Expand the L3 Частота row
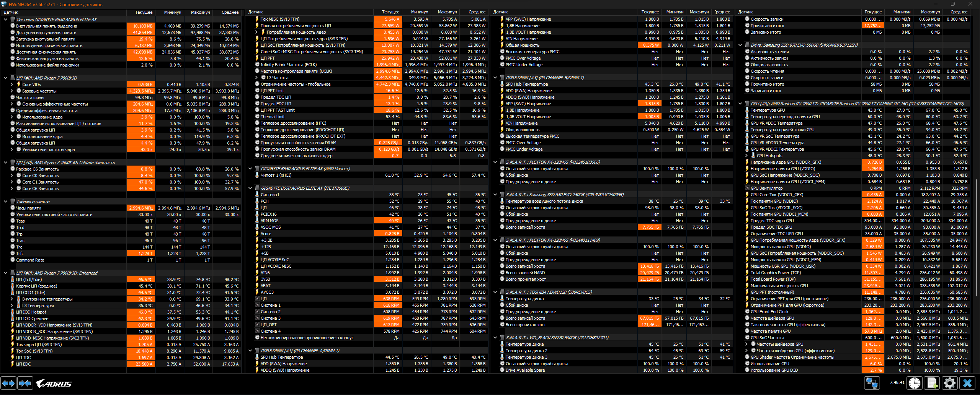 pyautogui.click(x=256, y=78)
